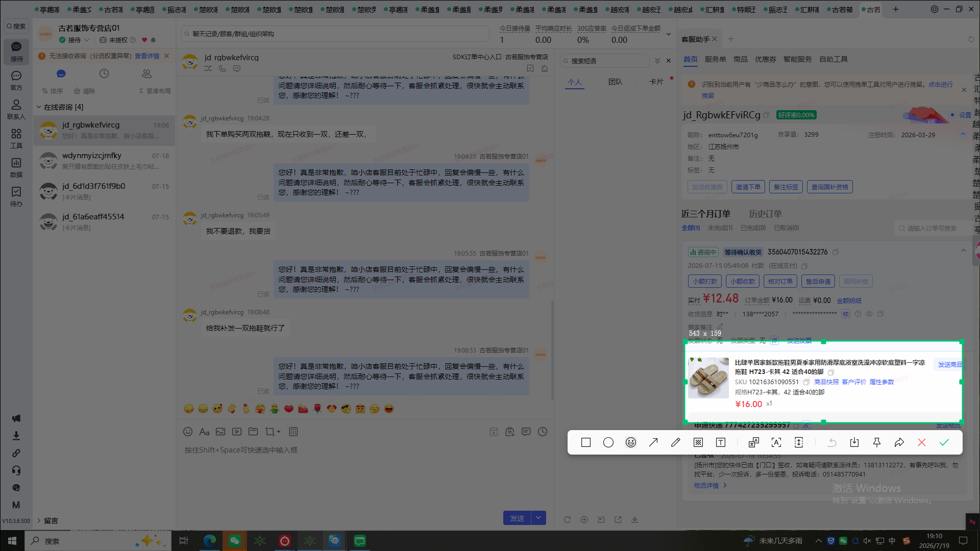The image size is (980, 551).
Task: Click the 备注标签 button
Action: 786,187
